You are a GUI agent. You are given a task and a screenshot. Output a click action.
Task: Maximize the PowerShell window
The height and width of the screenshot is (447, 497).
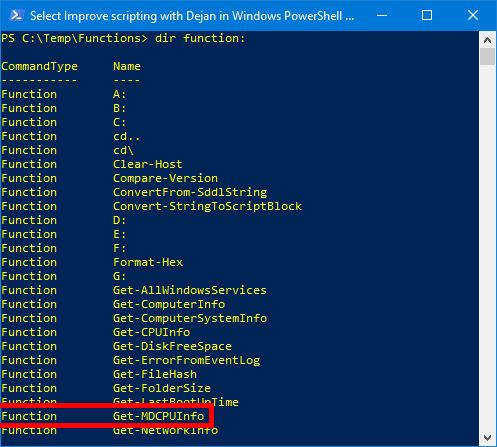[427, 15]
